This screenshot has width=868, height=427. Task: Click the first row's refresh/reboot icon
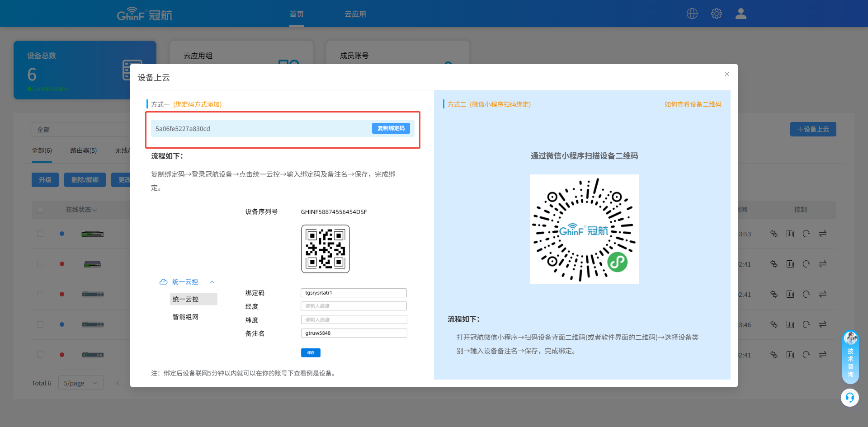click(x=806, y=234)
